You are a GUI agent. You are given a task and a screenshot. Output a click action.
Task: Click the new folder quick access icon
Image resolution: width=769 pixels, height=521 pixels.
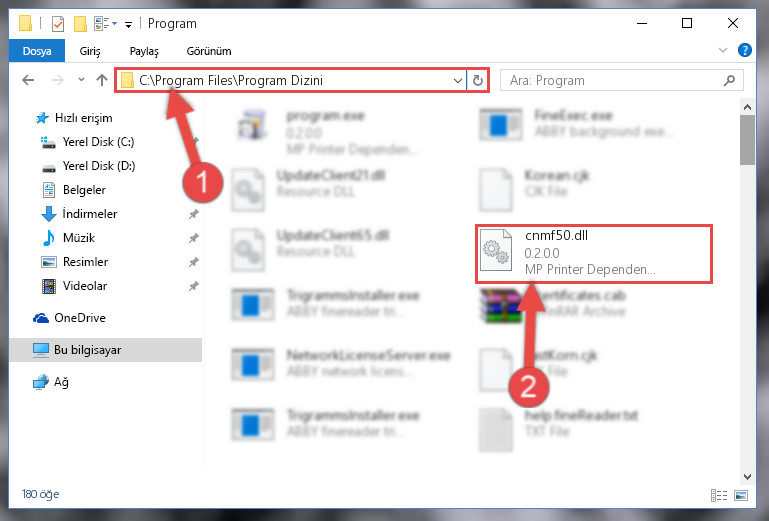(x=80, y=24)
